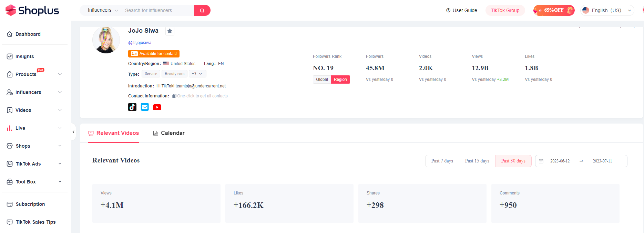Screen dimensions: 644x233
Task: Expand the Live sidebar menu chevron
Action: (x=60, y=128)
